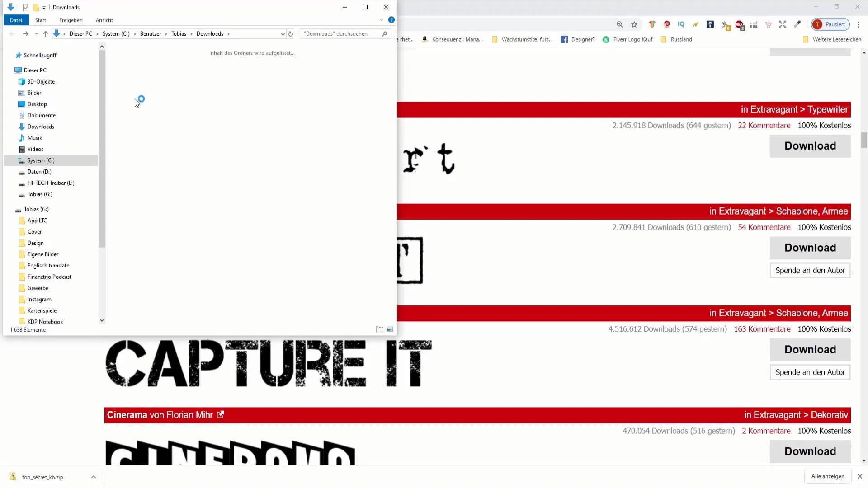Click the up directory arrow icon
Image resolution: width=868 pixels, height=488 pixels.
click(x=45, y=33)
